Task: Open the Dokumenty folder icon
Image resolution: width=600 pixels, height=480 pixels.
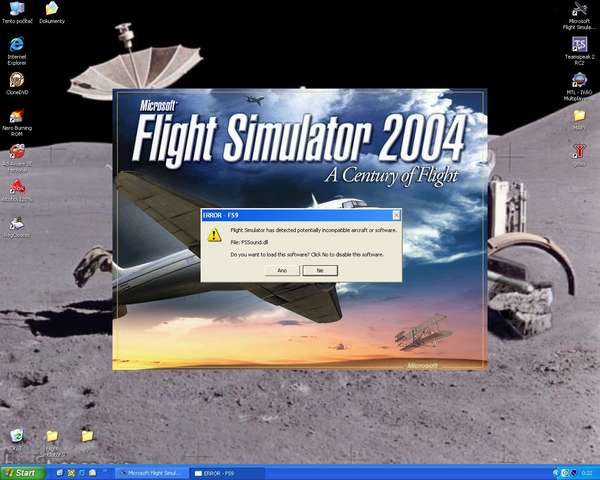Action: [52, 13]
